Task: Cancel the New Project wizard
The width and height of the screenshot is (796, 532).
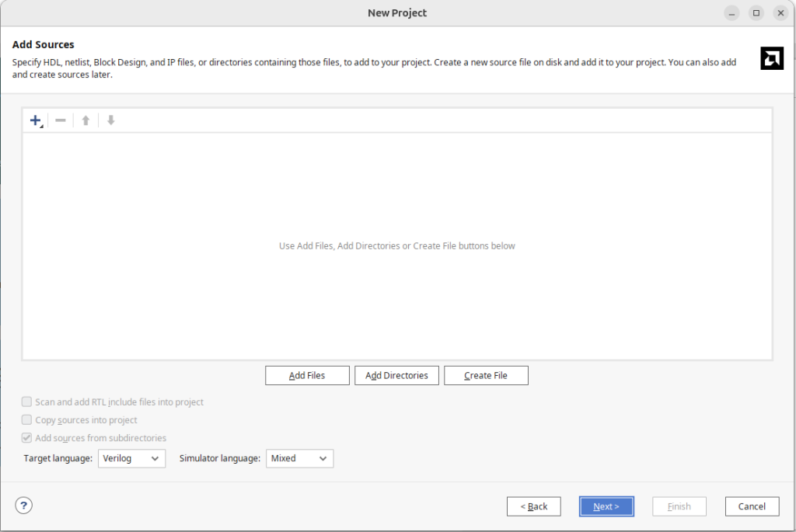Action: (x=752, y=506)
